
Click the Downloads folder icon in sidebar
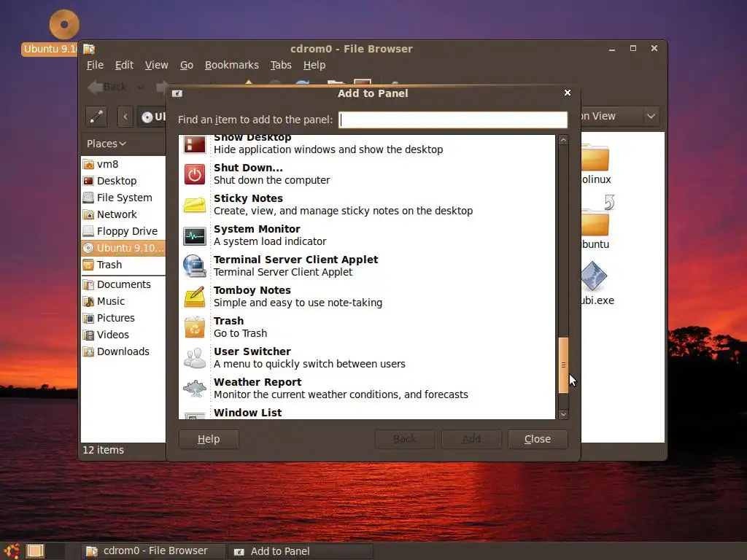tap(88, 351)
